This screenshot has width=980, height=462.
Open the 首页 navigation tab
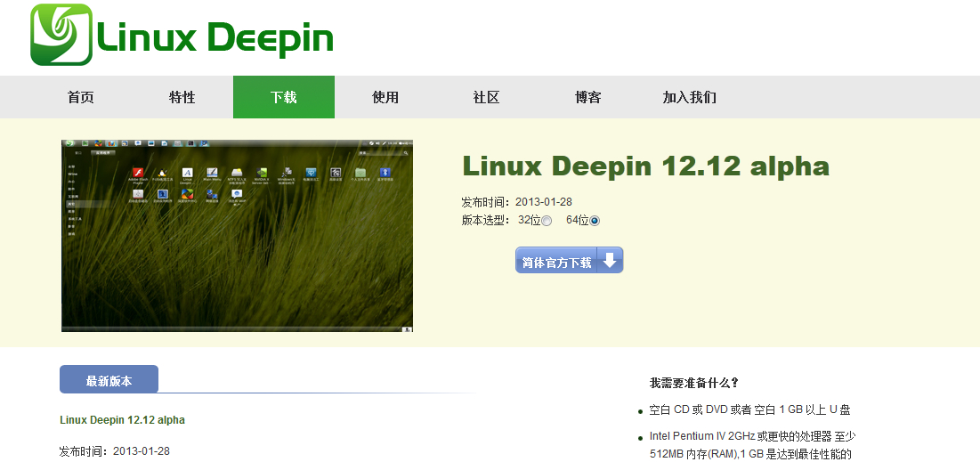coord(81,98)
